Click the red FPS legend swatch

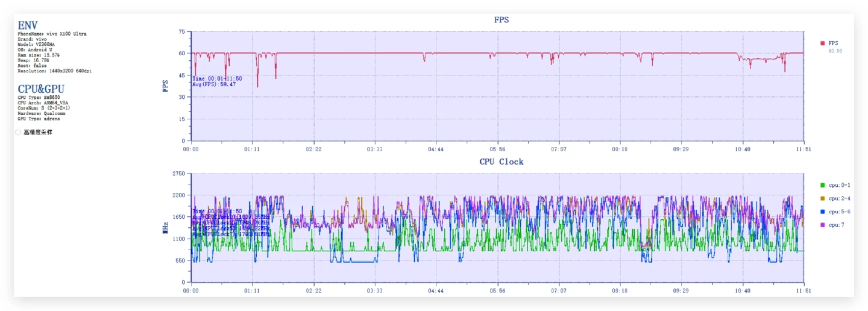[x=822, y=43]
